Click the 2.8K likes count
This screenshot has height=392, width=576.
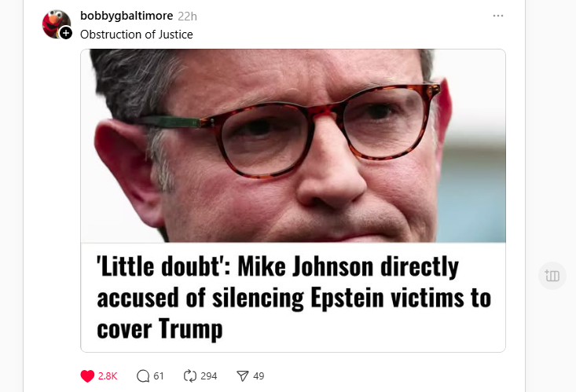click(x=108, y=376)
